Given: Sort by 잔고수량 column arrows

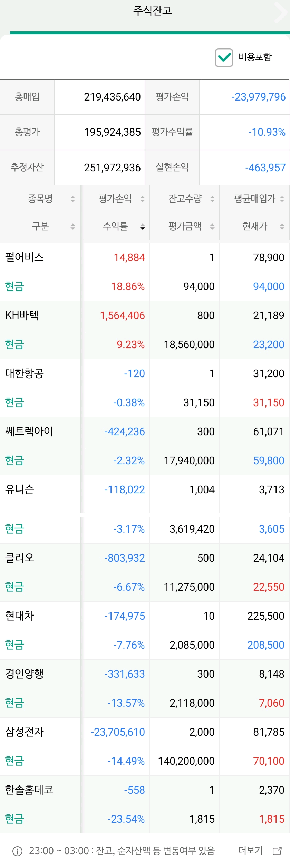Looking at the screenshot, I should [x=212, y=199].
